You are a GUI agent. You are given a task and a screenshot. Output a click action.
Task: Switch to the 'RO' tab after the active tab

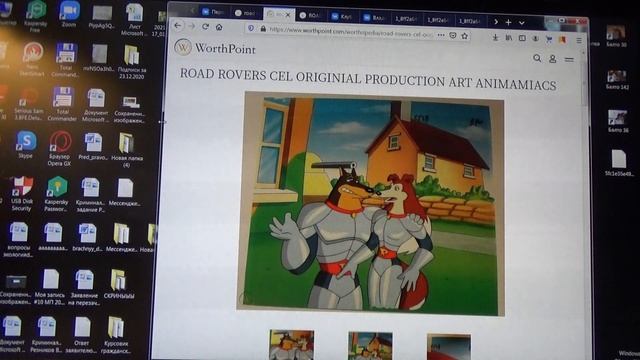tap(311, 16)
